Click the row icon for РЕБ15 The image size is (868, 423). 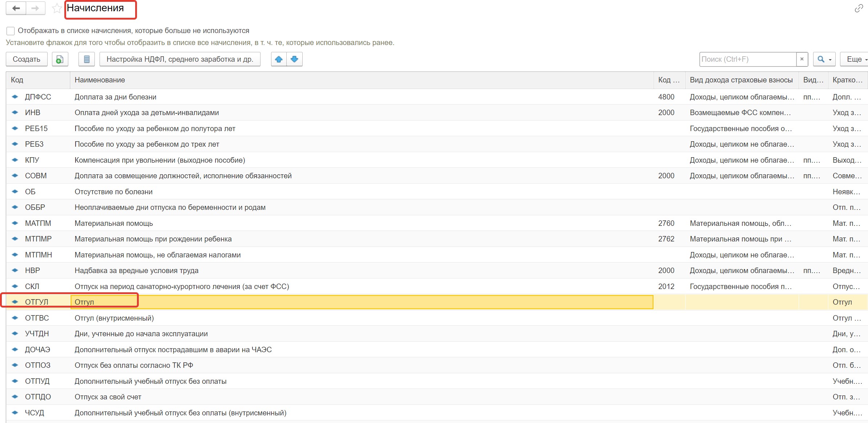[15, 129]
